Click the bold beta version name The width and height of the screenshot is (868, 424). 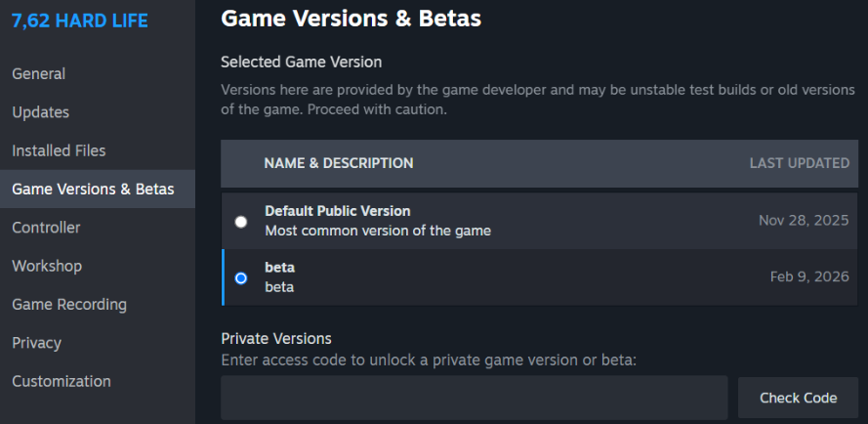[x=280, y=267]
